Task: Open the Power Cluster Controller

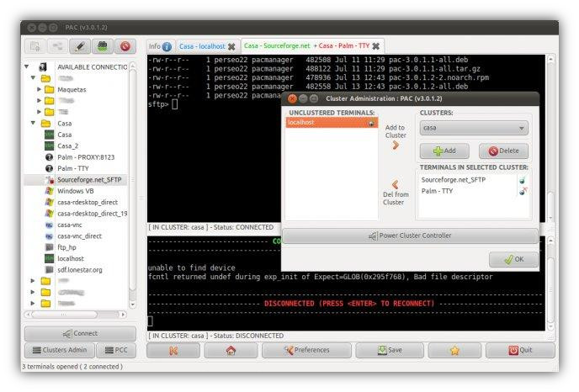Action: tap(410, 236)
